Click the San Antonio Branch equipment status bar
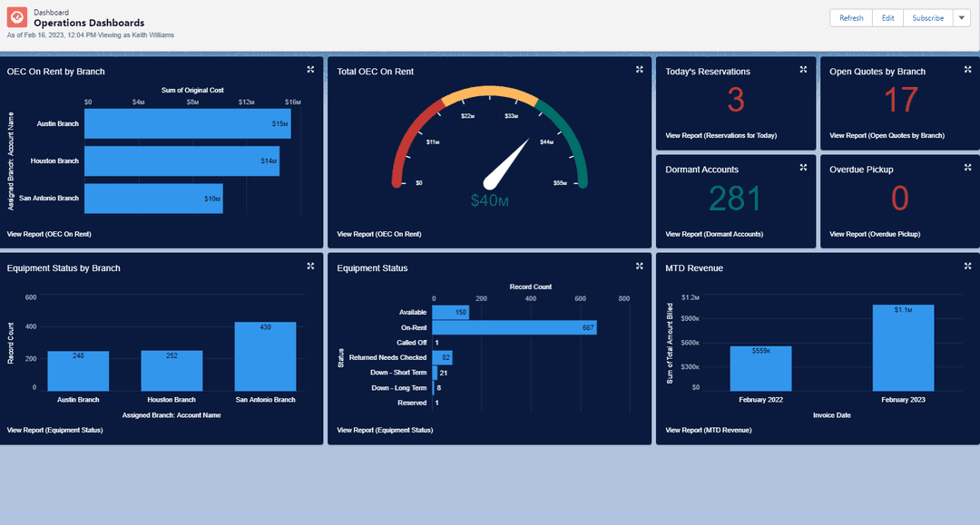This screenshot has height=525, width=980. tap(265, 355)
